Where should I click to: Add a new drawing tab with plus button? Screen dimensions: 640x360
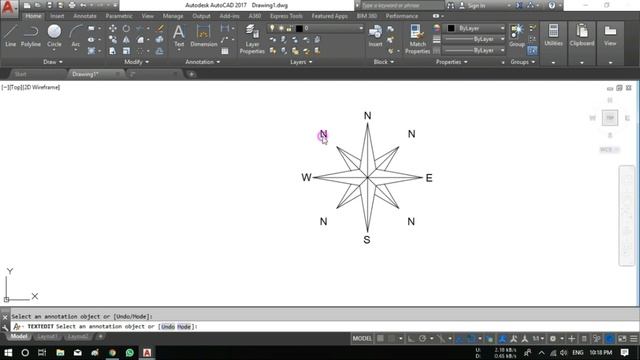coord(191,74)
